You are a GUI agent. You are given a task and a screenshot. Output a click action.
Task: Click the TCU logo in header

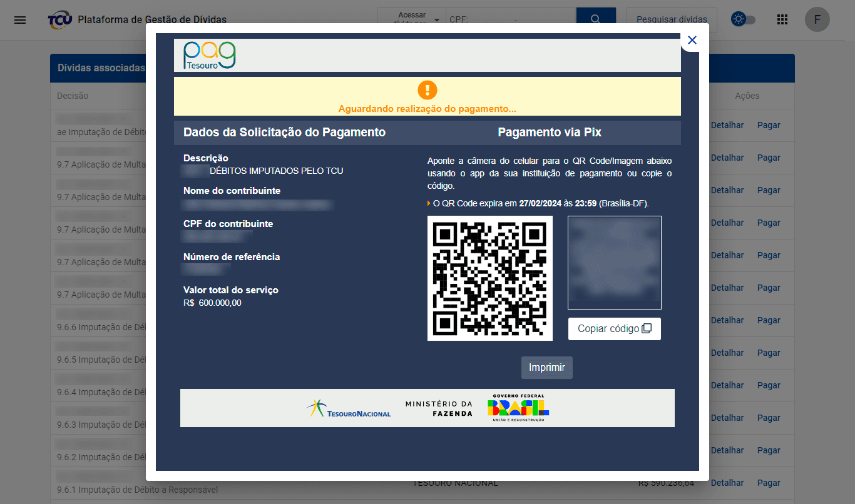tap(60, 20)
